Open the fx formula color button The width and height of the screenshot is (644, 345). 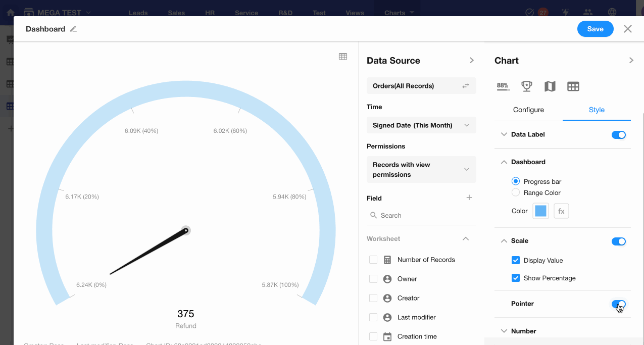[561, 211]
